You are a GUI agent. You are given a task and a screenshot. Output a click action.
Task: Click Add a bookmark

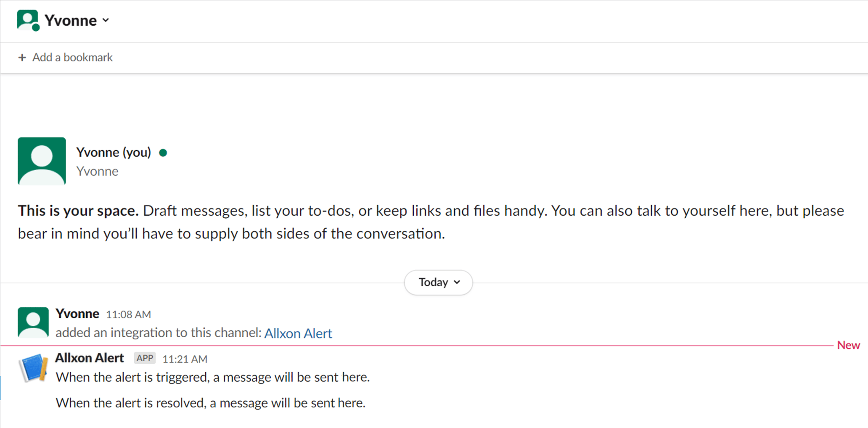pos(72,57)
